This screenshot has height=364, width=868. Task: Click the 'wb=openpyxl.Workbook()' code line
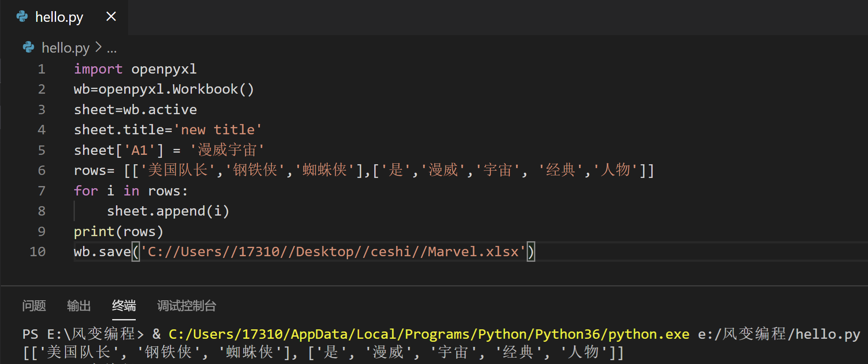pos(164,89)
